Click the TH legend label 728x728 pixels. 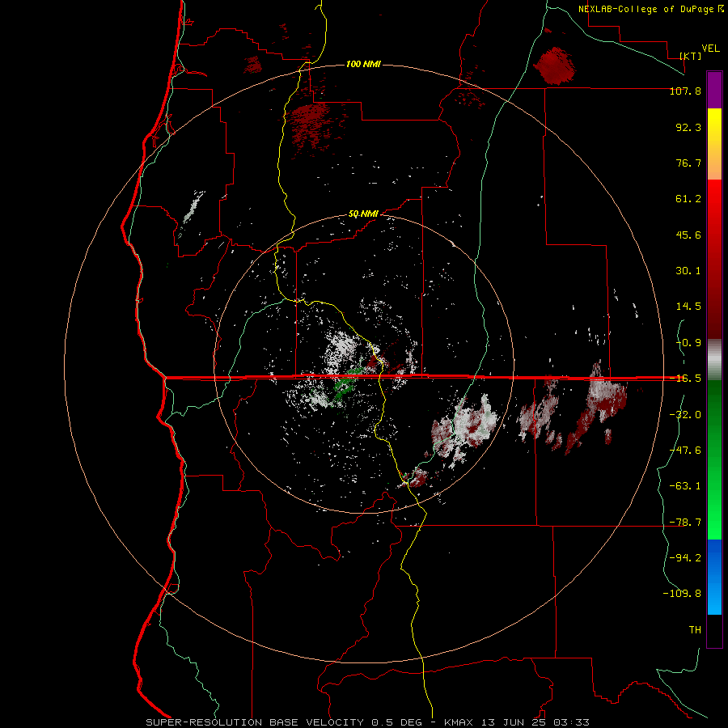(x=695, y=629)
